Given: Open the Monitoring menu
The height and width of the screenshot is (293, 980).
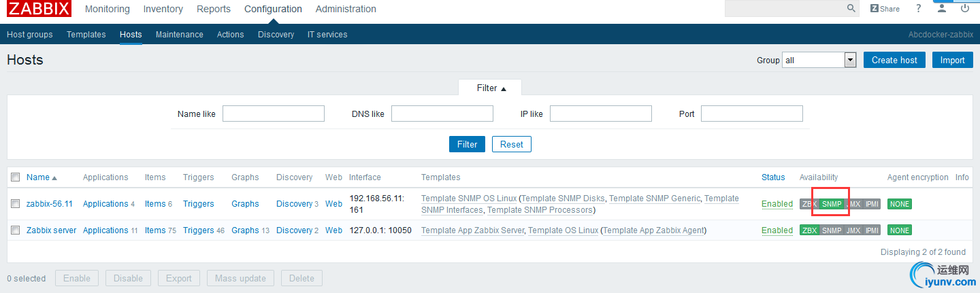Looking at the screenshot, I should [108, 9].
